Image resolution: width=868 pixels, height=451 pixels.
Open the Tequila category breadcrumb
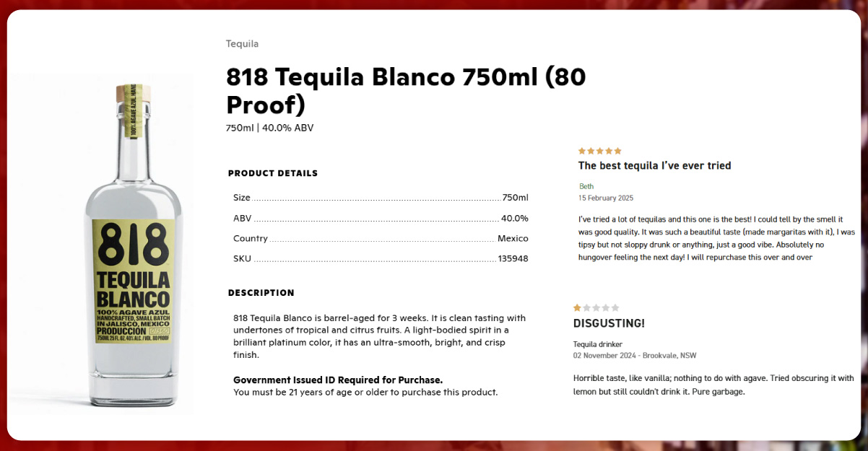coord(242,44)
